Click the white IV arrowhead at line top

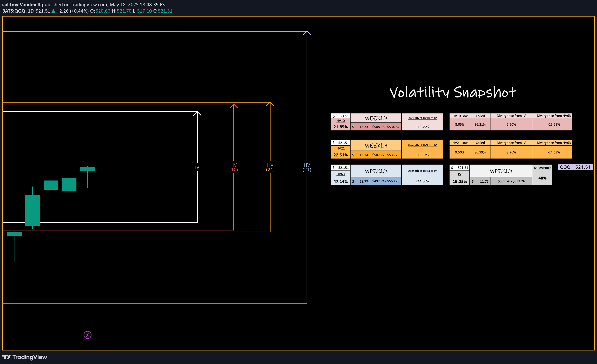click(x=197, y=113)
